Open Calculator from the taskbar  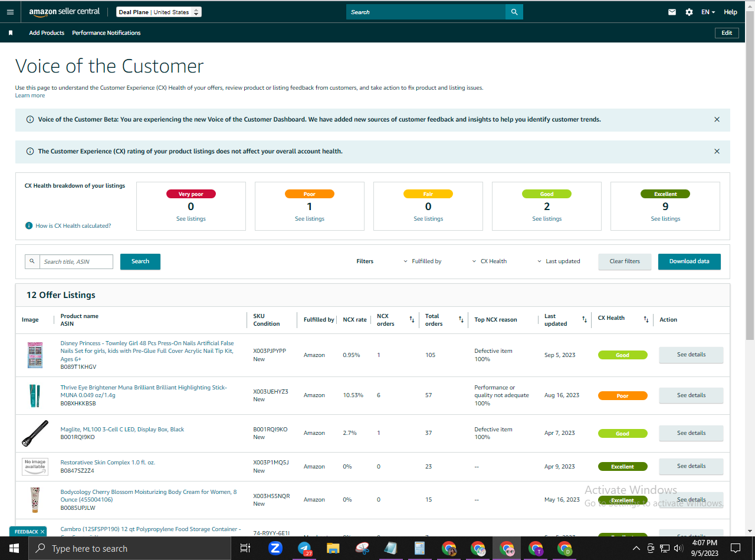click(x=420, y=548)
